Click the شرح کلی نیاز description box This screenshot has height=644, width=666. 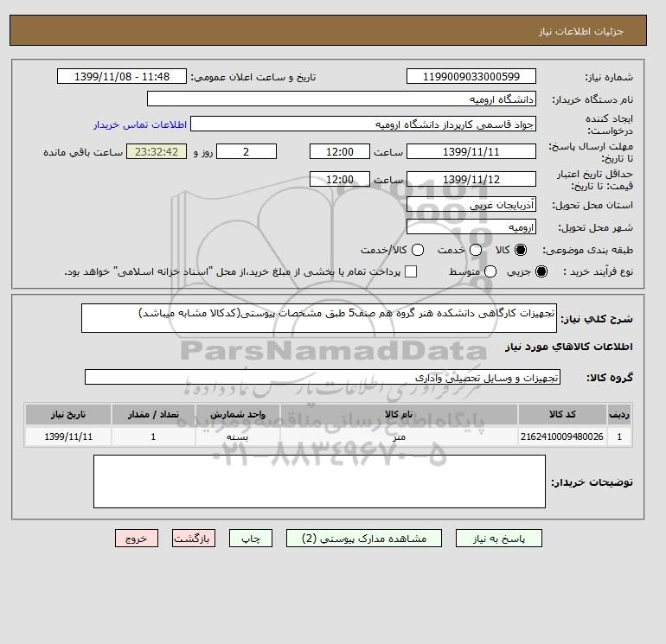319,318
